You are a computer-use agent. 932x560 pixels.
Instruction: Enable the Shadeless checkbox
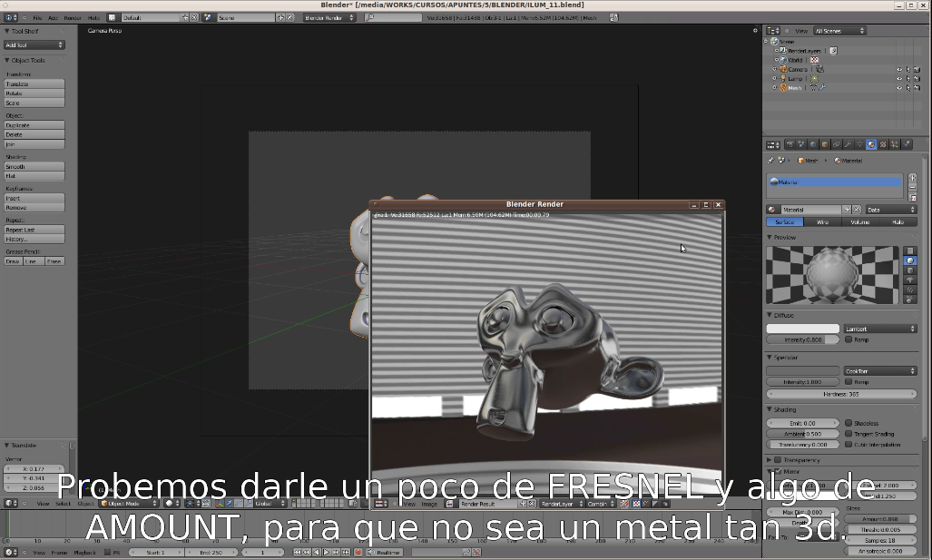(849, 423)
